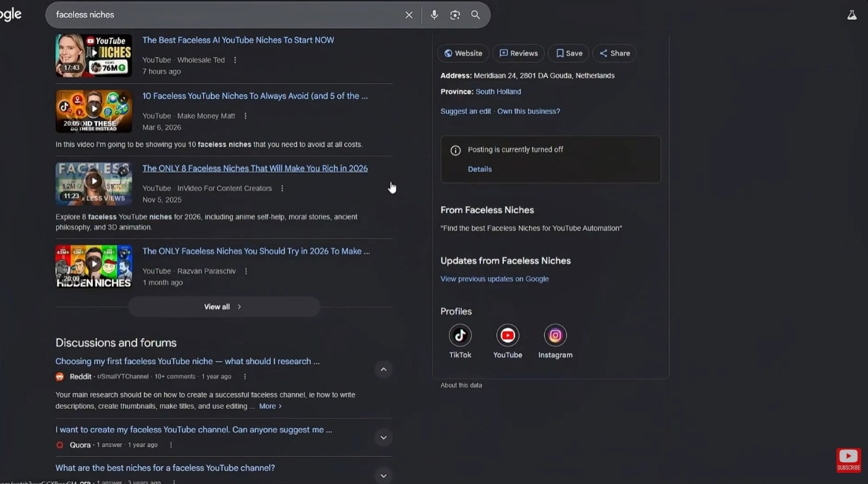
Task: Collapse the Reddit faceless niche discussion
Action: [x=383, y=370]
